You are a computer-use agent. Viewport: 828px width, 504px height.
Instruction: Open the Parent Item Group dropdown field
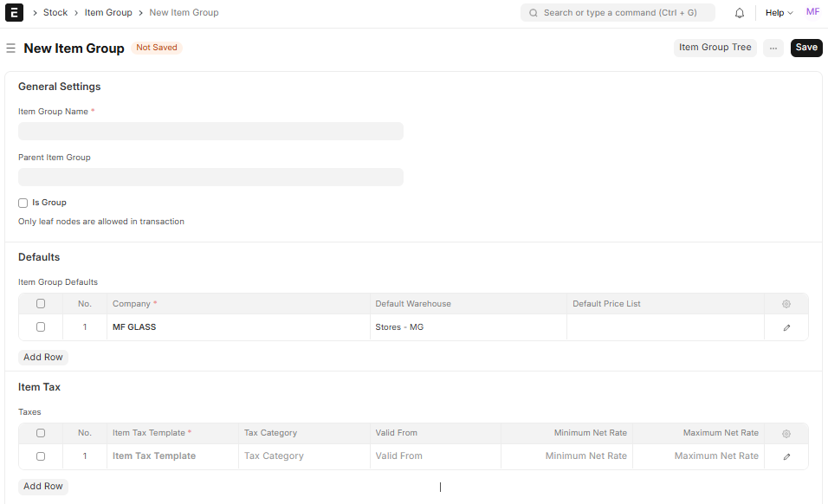point(210,177)
